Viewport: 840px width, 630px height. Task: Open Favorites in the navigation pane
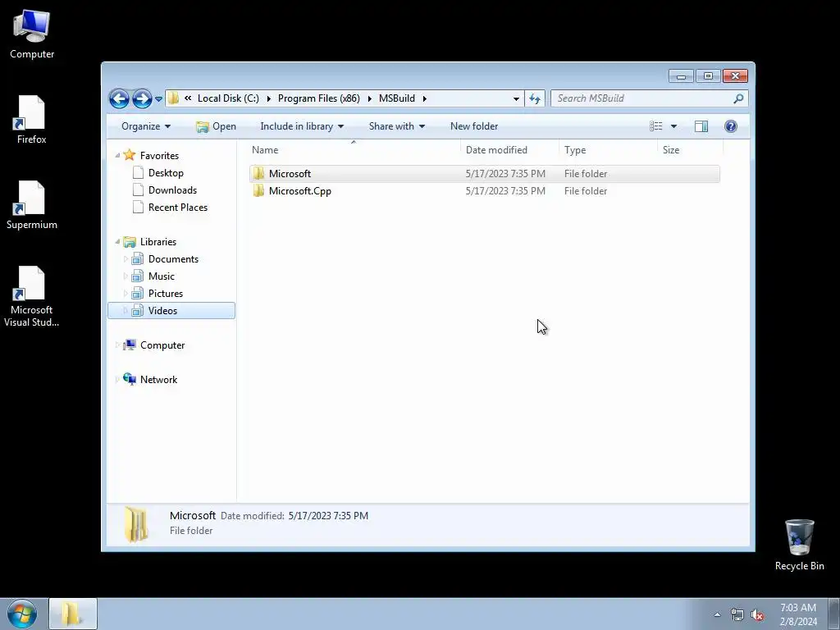tap(159, 155)
